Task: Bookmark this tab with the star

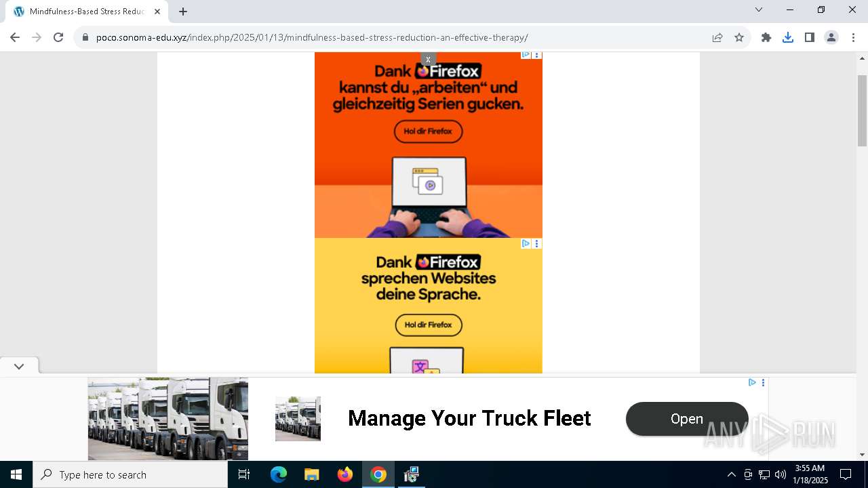Action: (739, 37)
